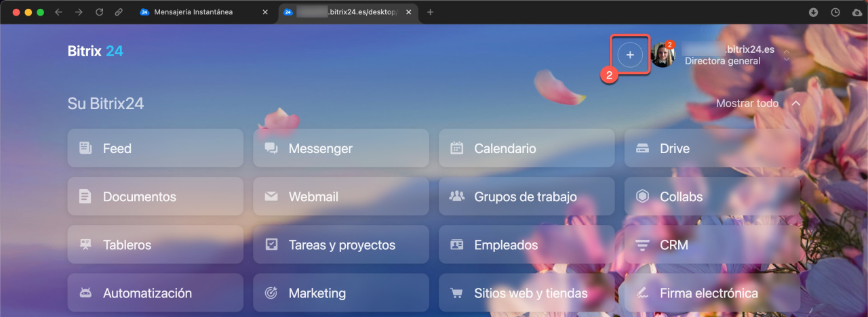This screenshot has width=868, height=317.
Task: Click the Drive disk icon
Action: click(x=642, y=148)
